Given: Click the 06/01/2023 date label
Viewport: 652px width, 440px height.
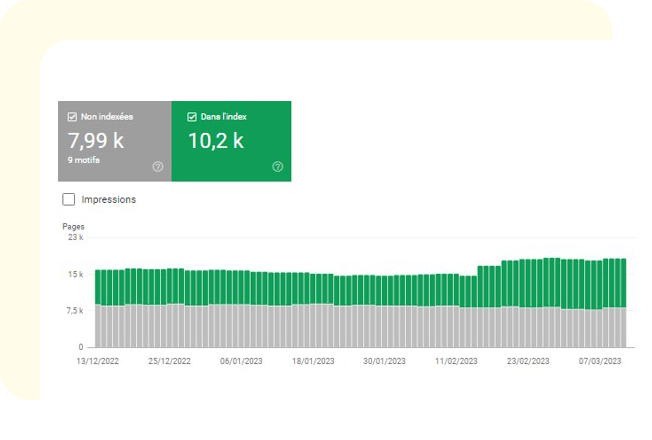Looking at the screenshot, I should (241, 361).
